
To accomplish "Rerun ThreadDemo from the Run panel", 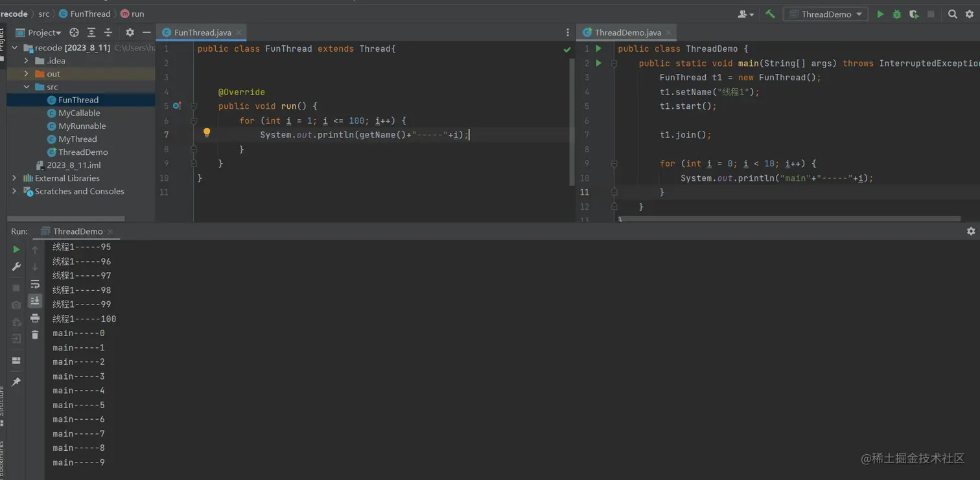I will pos(16,249).
